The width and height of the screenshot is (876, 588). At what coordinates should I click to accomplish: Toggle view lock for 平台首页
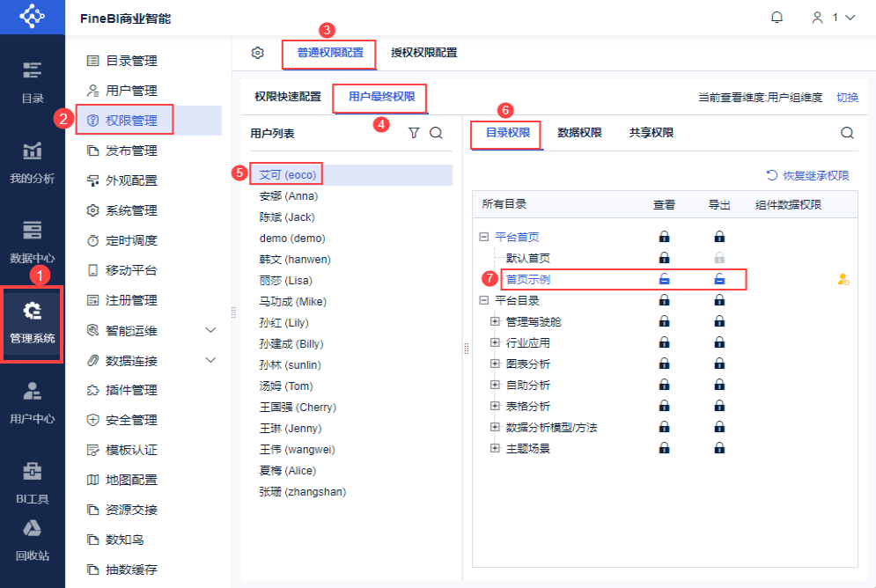tap(664, 237)
